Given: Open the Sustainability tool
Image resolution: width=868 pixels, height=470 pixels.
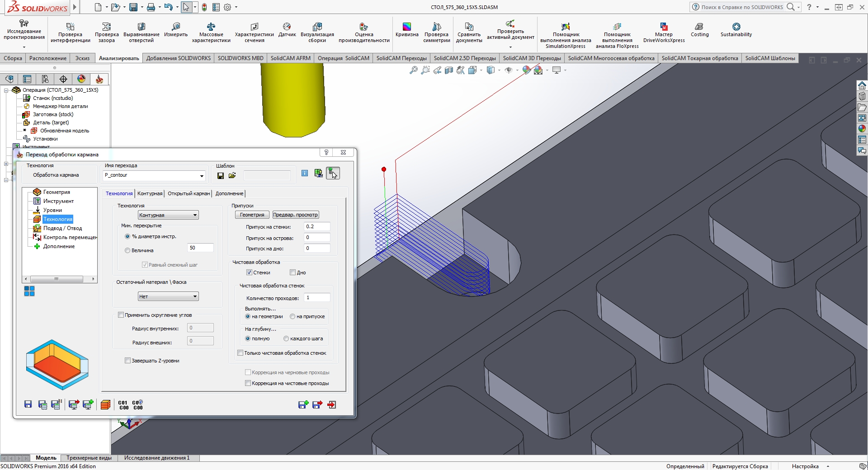Looking at the screenshot, I should tap(736, 30).
